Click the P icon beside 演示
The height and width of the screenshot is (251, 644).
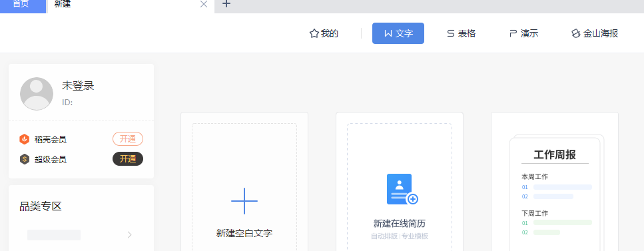(513, 33)
